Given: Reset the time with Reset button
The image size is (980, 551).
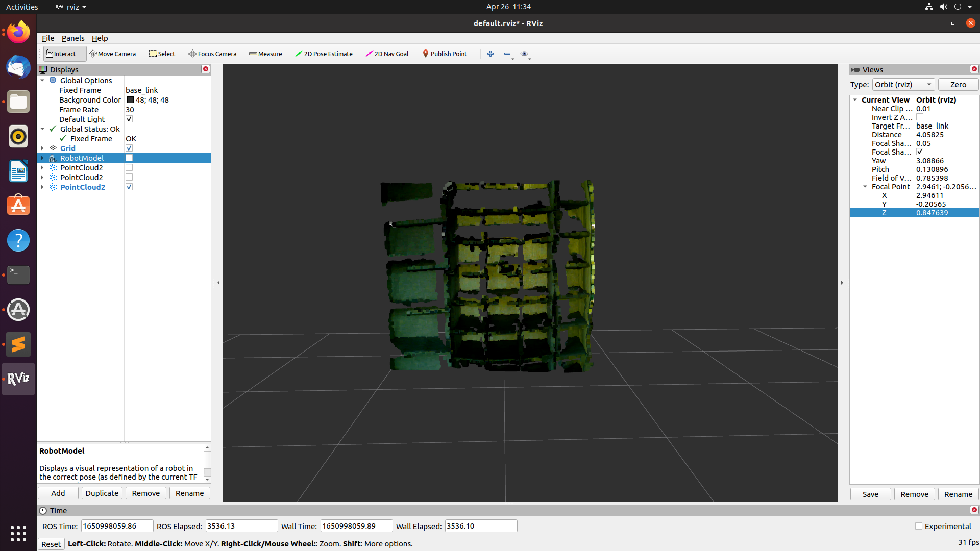Looking at the screenshot, I should coord(51,544).
